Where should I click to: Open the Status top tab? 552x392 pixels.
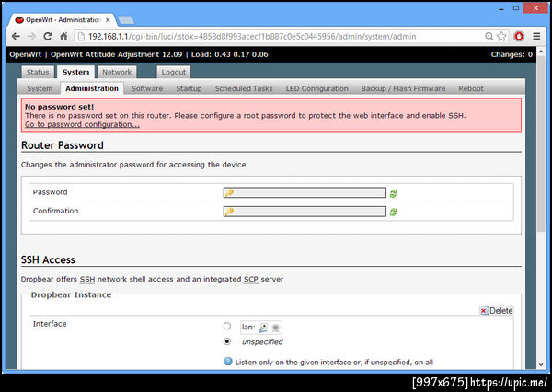coord(38,72)
